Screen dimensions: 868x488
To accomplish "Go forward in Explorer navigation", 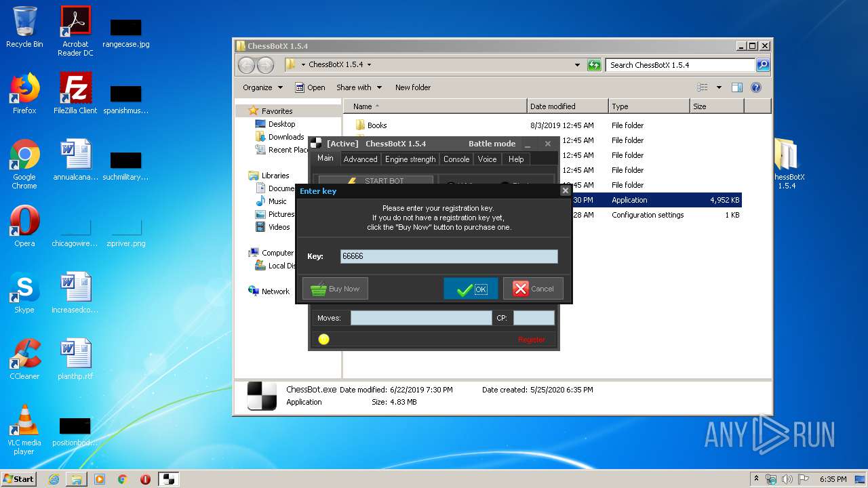I will (266, 65).
